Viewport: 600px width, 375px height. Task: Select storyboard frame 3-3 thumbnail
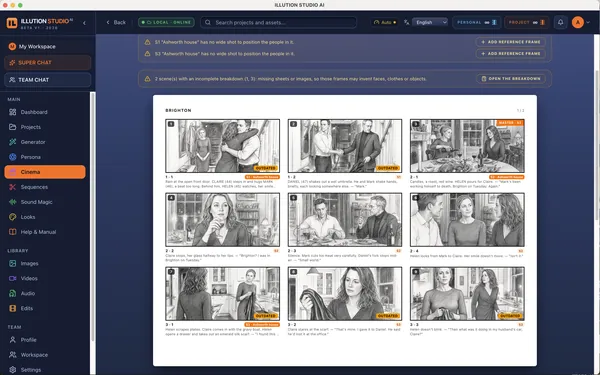pos(467,293)
